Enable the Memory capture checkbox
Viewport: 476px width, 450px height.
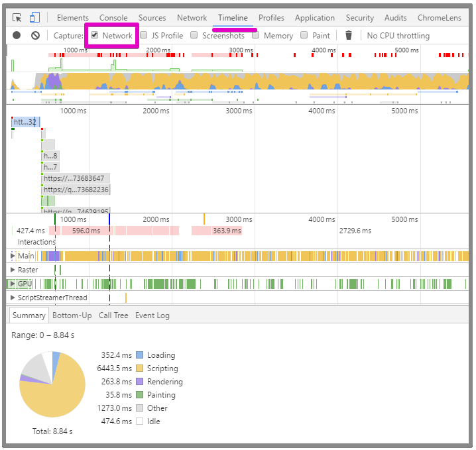(x=256, y=35)
